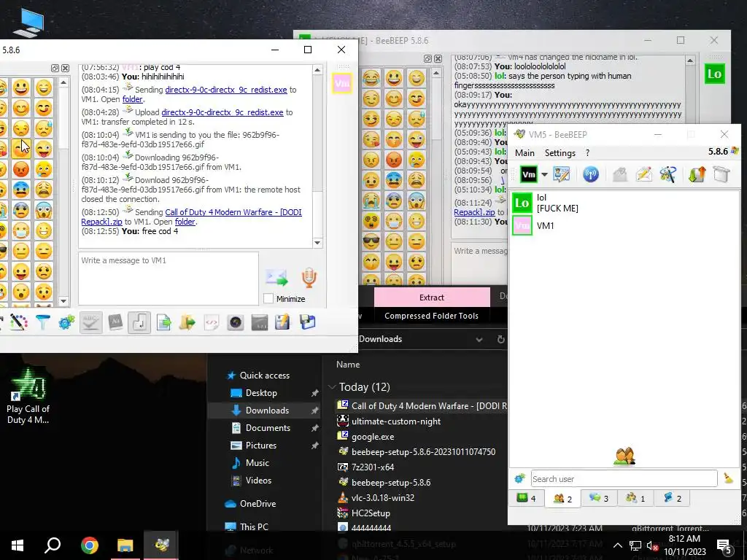
Task: Open Main menu in VM5 BeeBEEP
Action: pyautogui.click(x=525, y=153)
